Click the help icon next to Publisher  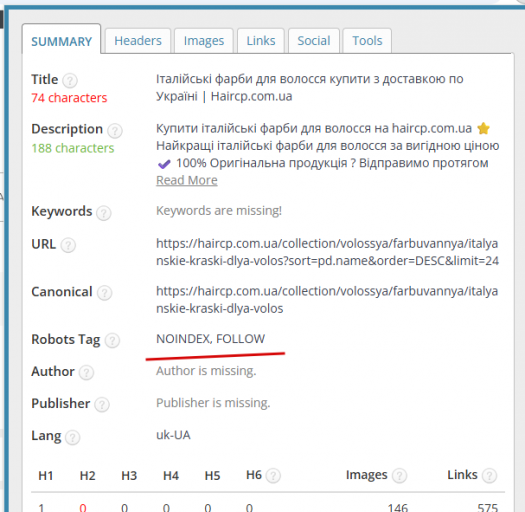point(102,405)
